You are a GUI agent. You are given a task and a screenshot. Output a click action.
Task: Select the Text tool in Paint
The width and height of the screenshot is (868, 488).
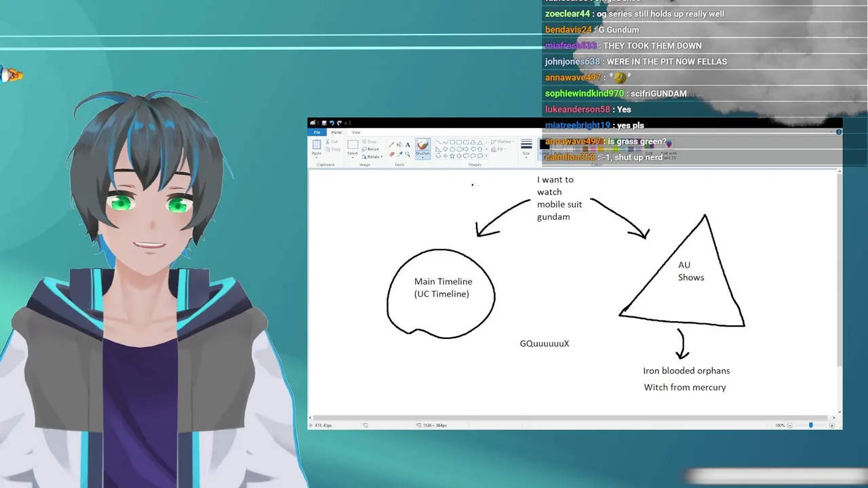coord(408,144)
